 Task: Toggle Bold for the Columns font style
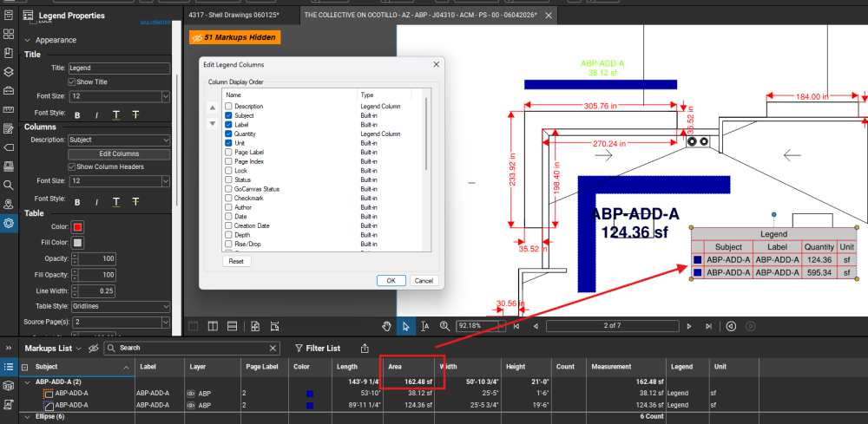[77, 200]
